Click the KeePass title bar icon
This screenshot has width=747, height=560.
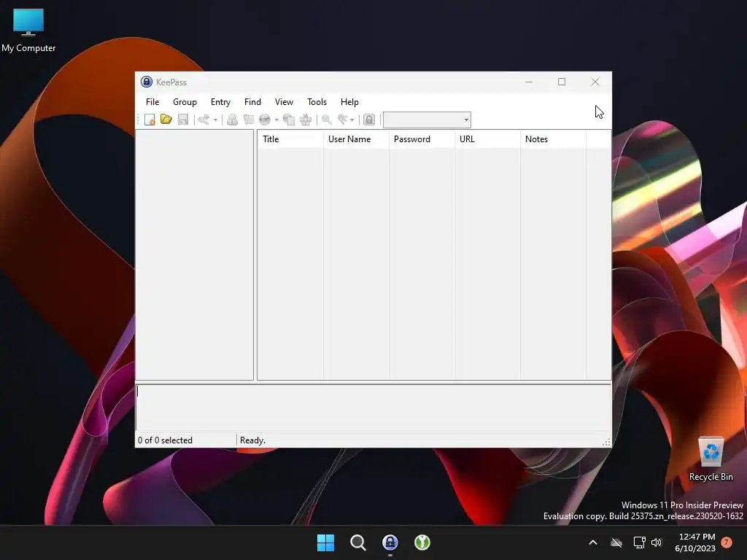point(146,82)
